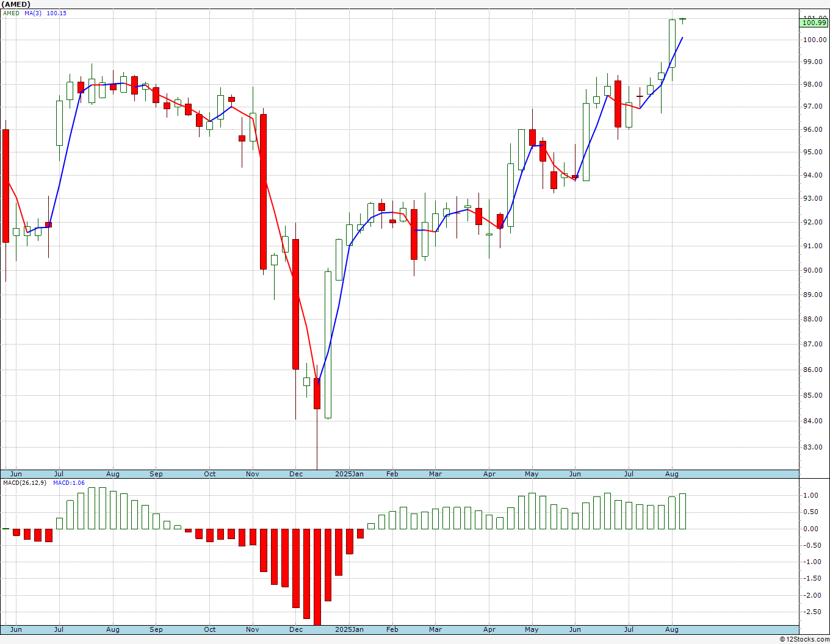This screenshot has width=830, height=644.
Task: Click 2025Jan on the MACD panel date axis
Action: [350, 629]
